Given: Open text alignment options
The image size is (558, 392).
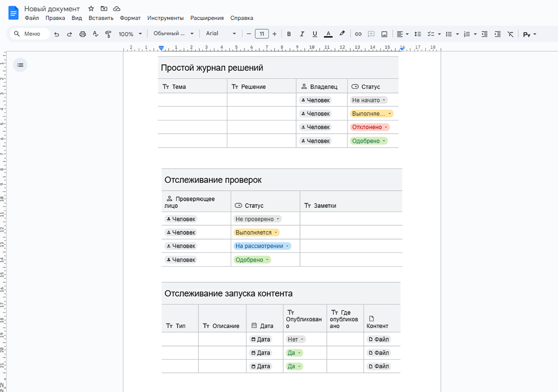Looking at the screenshot, I should [x=403, y=34].
